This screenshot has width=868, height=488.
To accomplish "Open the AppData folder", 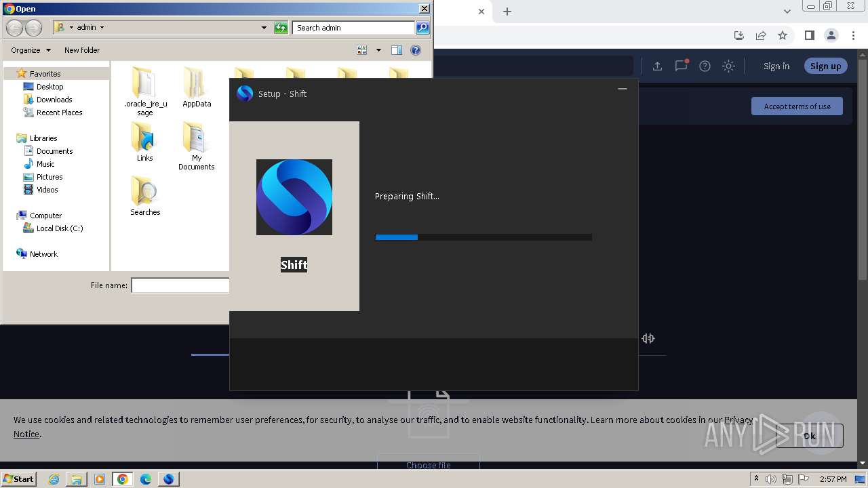I will coord(197,88).
